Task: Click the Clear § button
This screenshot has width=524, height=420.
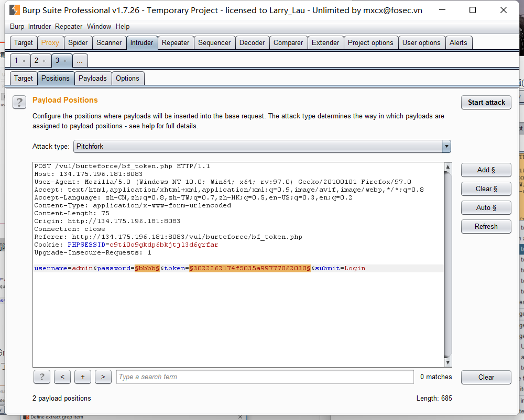Action: (486, 189)
